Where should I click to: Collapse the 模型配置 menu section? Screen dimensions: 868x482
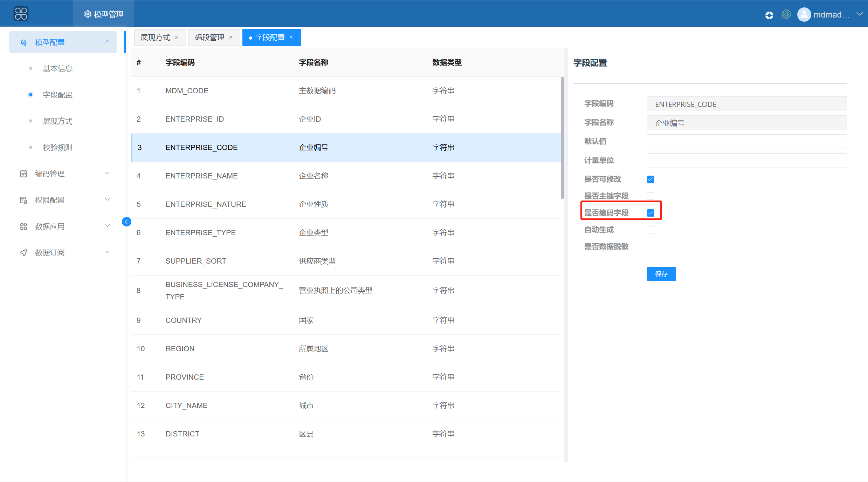[x=108, y=42]
